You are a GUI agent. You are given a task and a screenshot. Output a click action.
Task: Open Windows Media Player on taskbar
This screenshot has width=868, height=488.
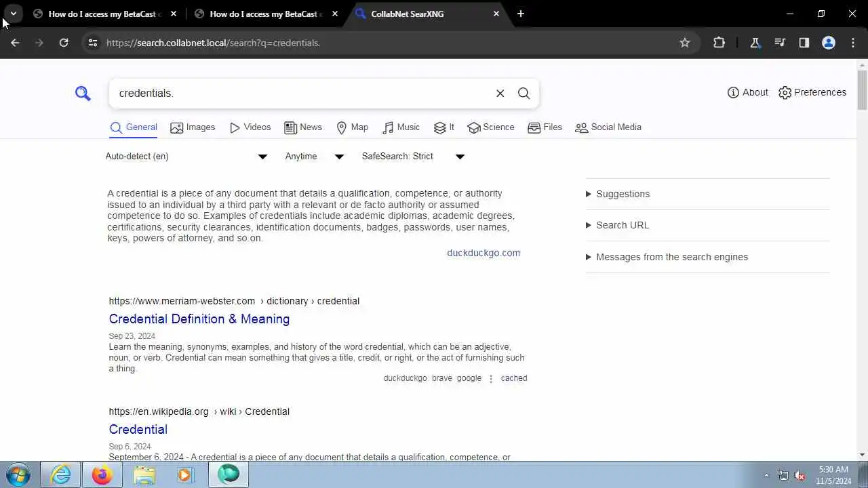[x=185, y=475]
